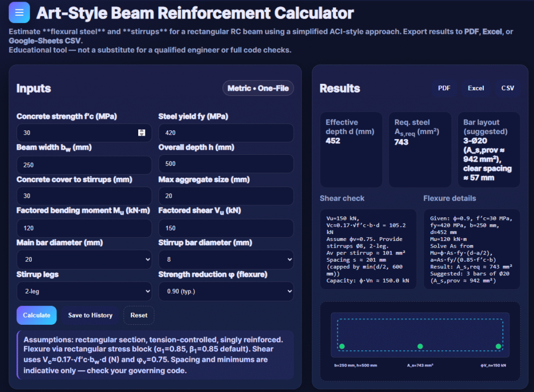Select Max aggregate size input

(x=226, y=197)
